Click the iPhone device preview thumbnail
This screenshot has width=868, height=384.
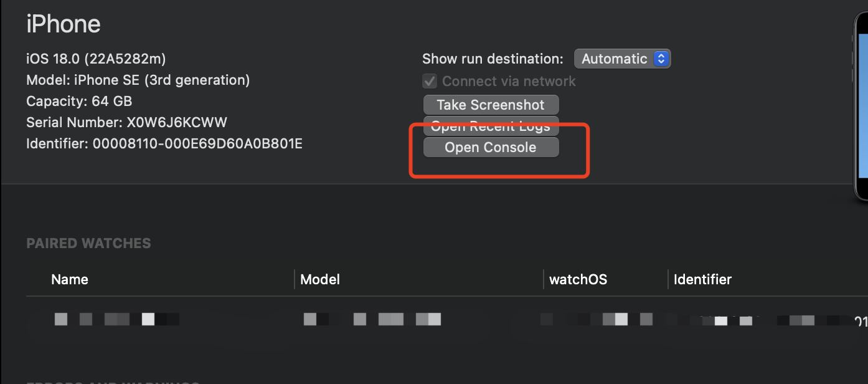861,106
